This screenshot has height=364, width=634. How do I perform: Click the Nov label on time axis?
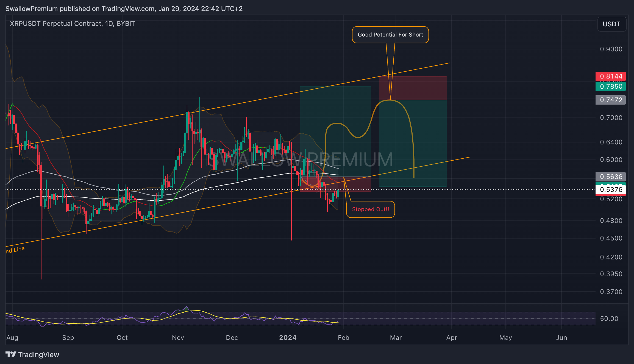[178, 338]
